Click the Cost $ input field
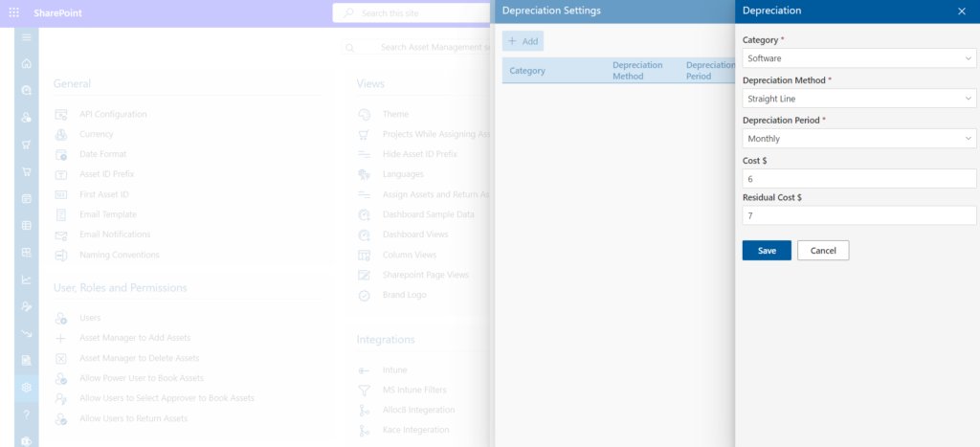980x447 pixels. click(x=858, y=179)
